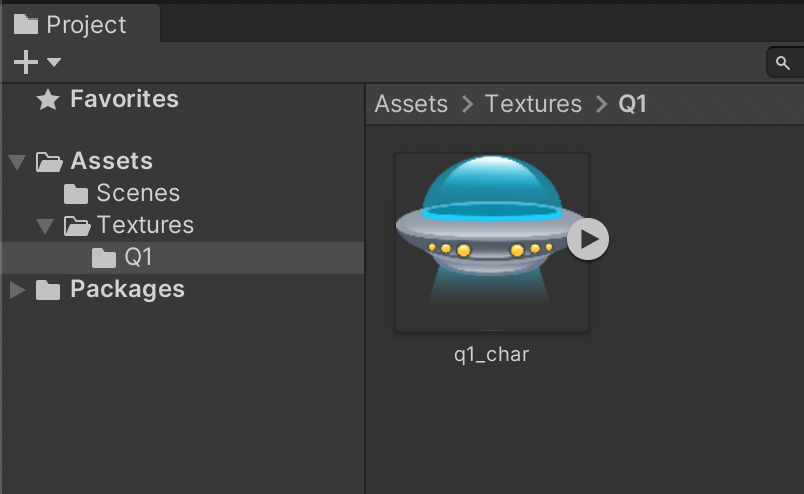Click the Assets open-folder icon
The height and width of the screenshot is (494, 804).
pos(49,161)
